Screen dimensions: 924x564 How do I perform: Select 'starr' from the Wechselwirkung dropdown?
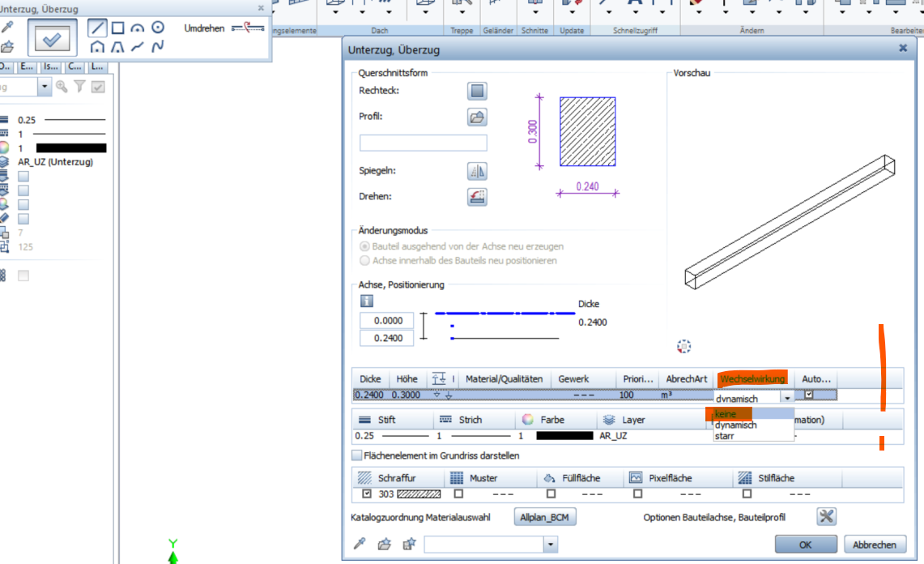tap(724, 436)
